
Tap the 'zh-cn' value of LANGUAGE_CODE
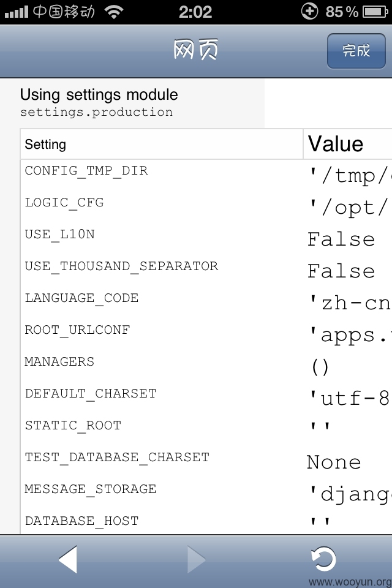pyautogui.click(x=350, y=303)
